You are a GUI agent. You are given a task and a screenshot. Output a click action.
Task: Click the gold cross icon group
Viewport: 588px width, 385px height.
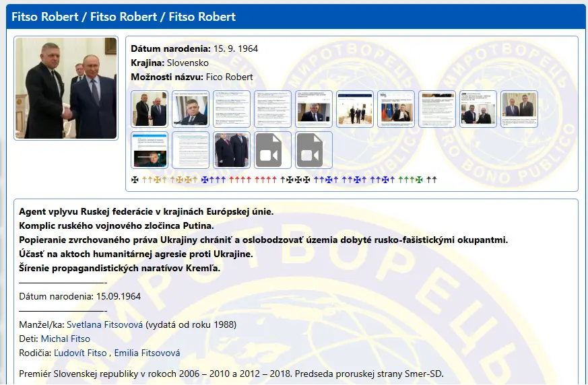(170, 180)
